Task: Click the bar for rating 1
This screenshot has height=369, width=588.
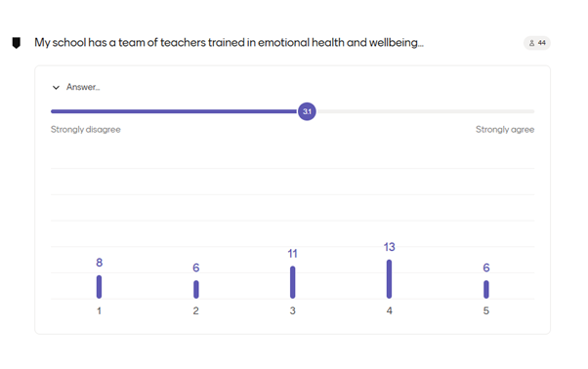Action: (x=99, y=287)
